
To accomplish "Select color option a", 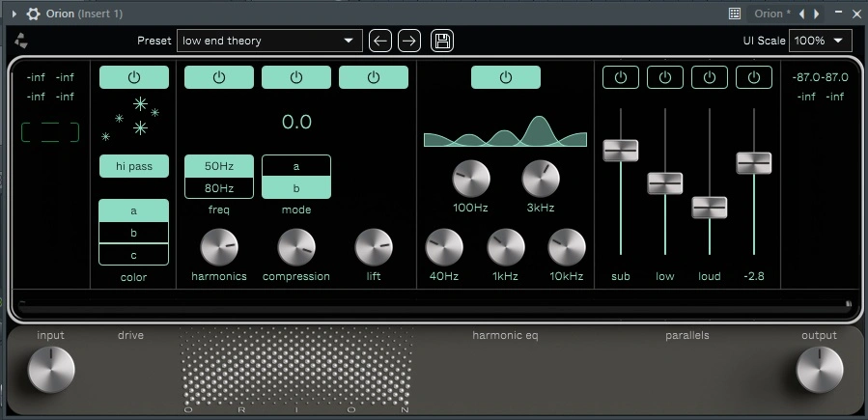I will point(134,210).
